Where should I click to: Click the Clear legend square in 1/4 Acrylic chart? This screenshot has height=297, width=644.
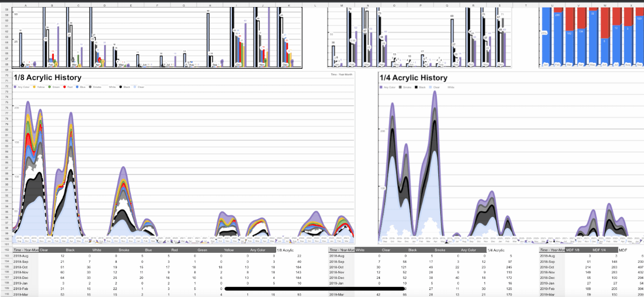tap(431, 87)
